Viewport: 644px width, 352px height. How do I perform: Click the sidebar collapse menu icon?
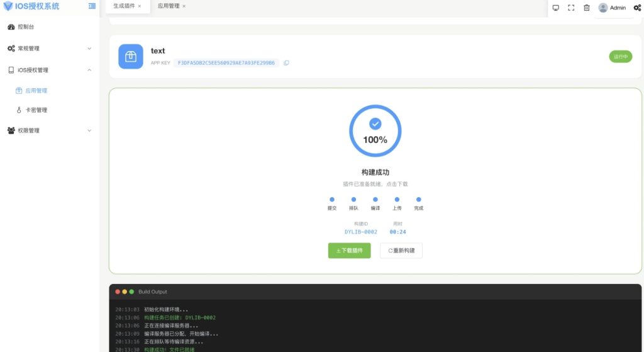92,6
